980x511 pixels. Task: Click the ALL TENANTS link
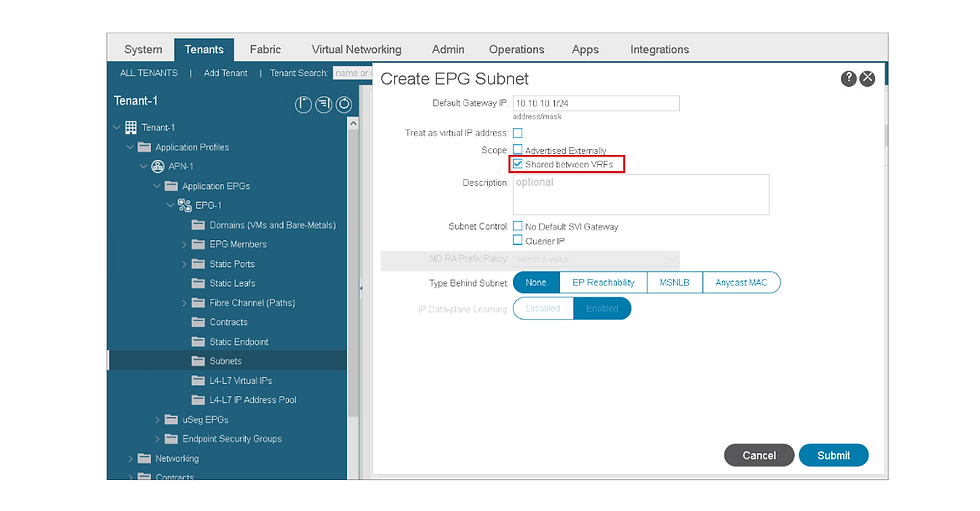tap(149, 73)
